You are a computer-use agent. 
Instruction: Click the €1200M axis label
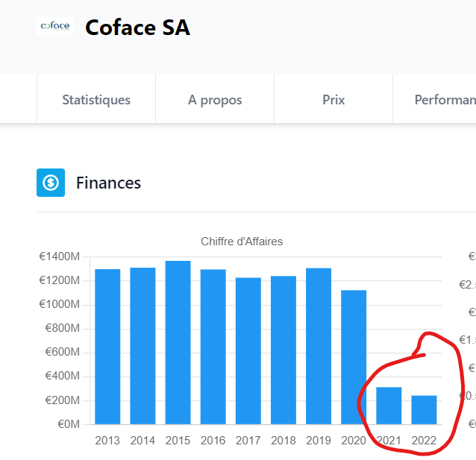pyautogui.click(x=60, y=280)
